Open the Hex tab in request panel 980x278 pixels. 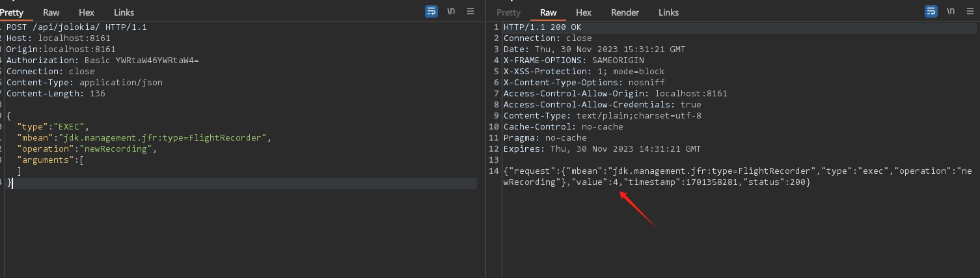coord(87,12)
